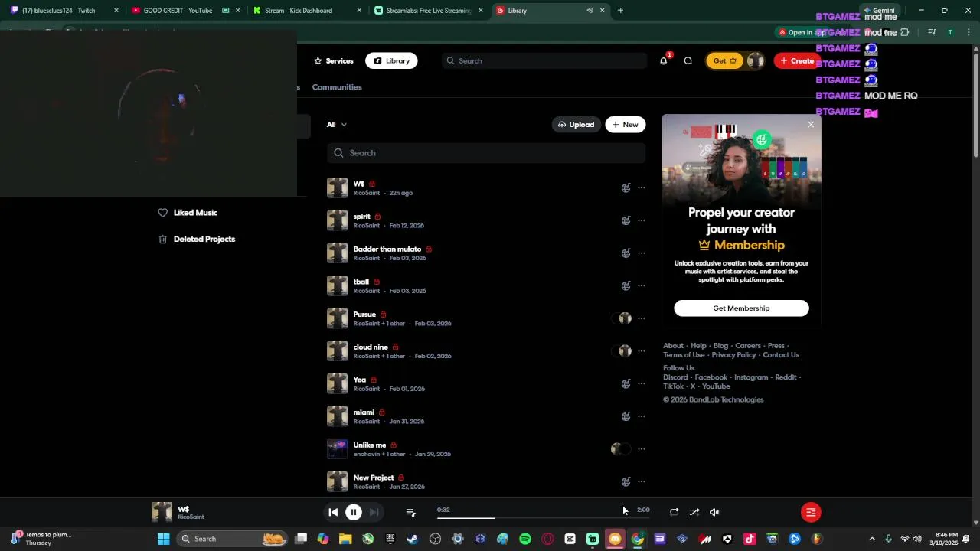Click the red Create button
Viewport: 980px width, 551px height.
[796, 60]
